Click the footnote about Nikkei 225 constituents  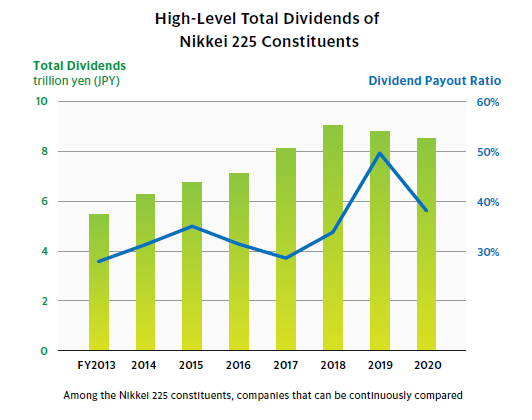coord(263,396)
